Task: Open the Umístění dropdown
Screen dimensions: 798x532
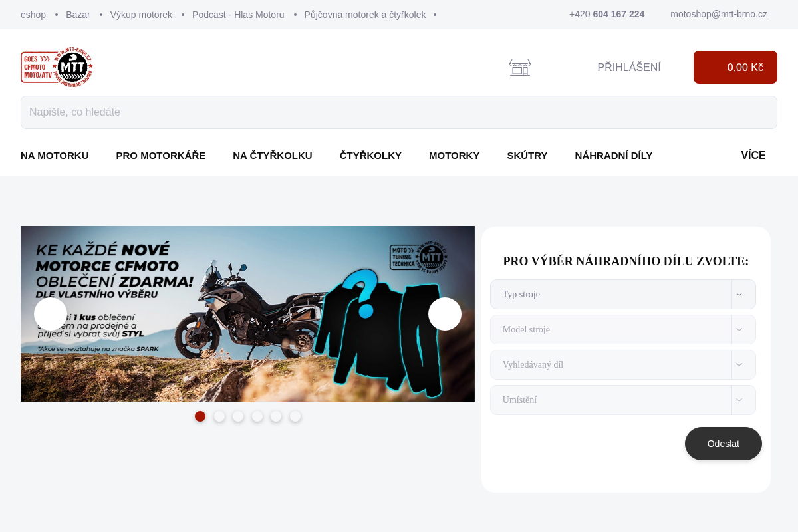Action: pyautogui.click(x=623, y=400)
